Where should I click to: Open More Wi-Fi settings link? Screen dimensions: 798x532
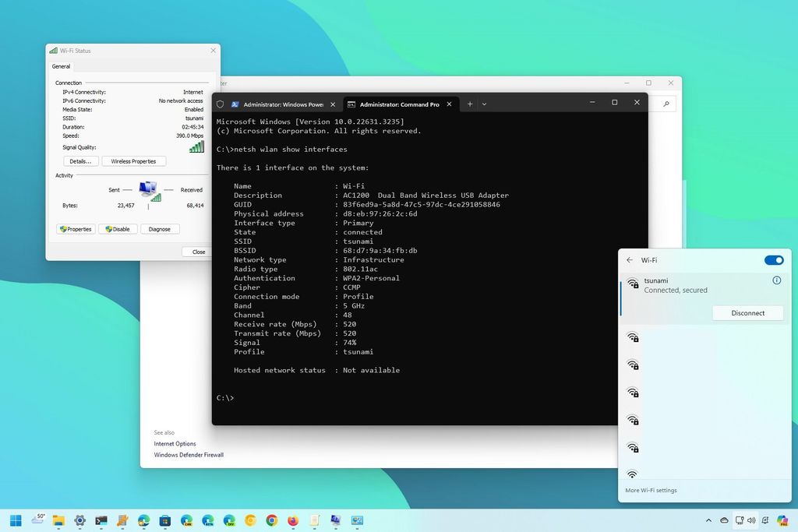pyautogui.click(x=652, y=490)
